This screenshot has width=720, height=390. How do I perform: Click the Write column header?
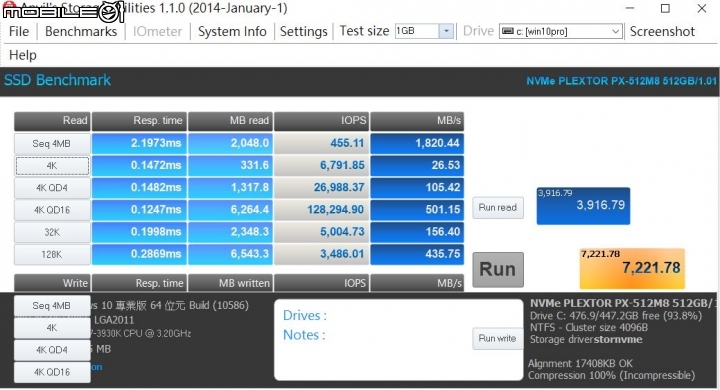[x=52, y=283]
